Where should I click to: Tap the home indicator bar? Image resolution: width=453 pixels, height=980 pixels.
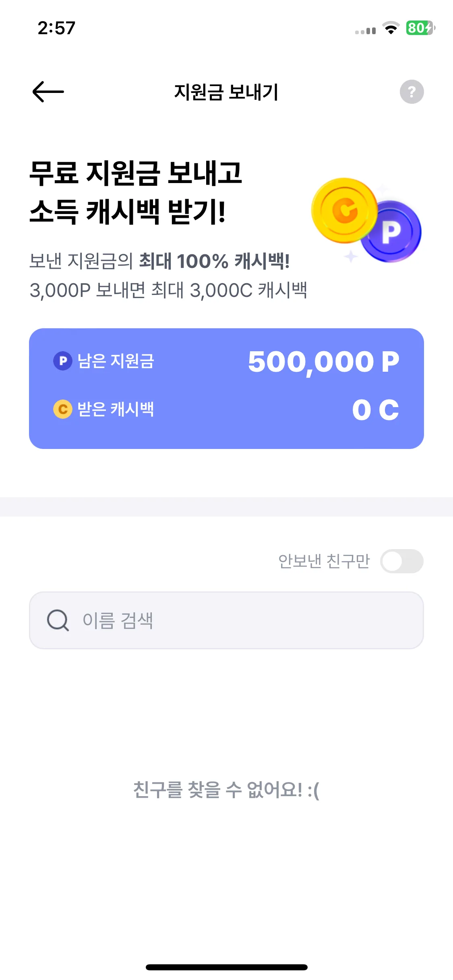[x=226, y=967]
